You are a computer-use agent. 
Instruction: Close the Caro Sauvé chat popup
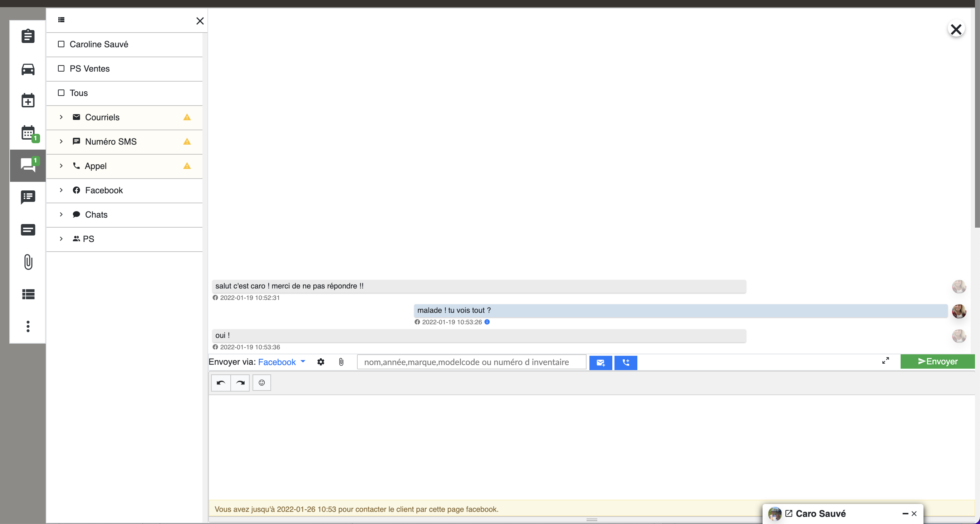(914, 514)
